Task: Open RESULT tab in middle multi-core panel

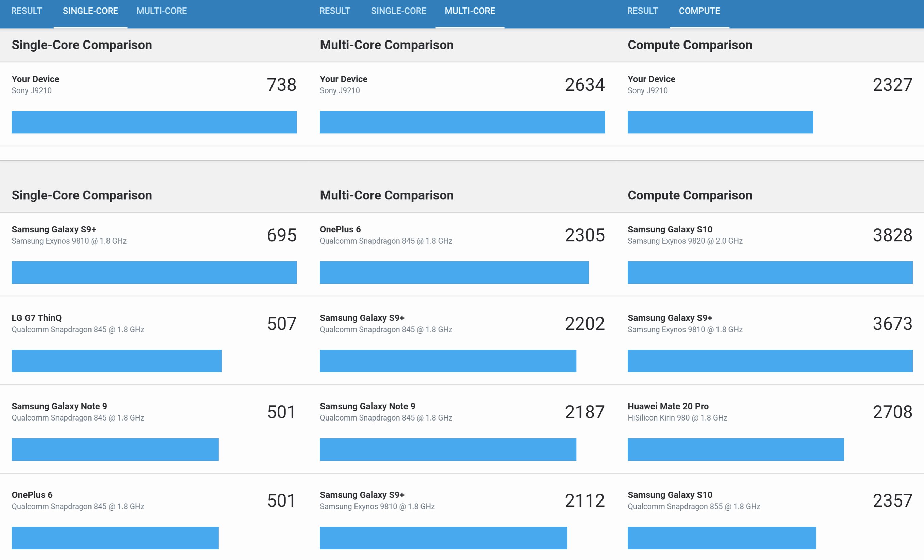Action: [334, 11]
